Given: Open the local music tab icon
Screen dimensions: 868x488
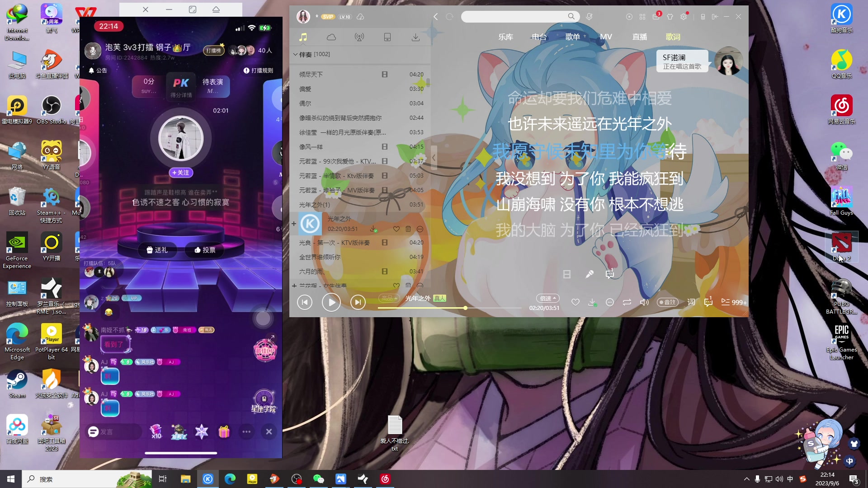Looking at the screenshot, I should [303, 37].
